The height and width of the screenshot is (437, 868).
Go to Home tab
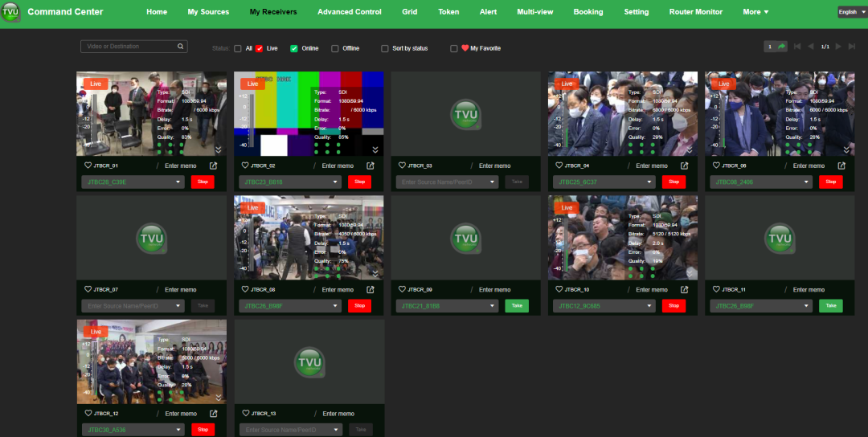click(157, 11)
